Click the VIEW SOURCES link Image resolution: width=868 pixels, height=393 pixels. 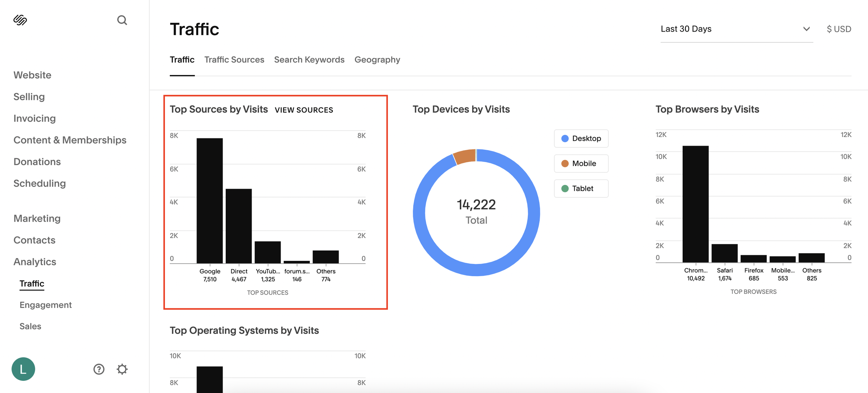(x=304, y=110)
